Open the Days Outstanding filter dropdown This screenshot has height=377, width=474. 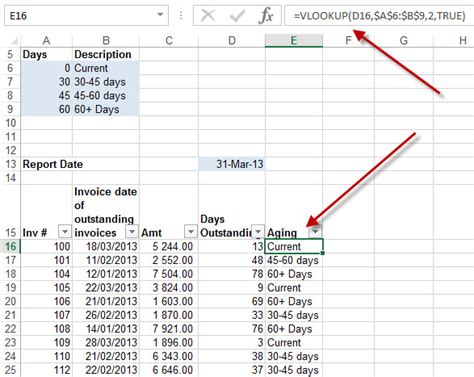coord(258,231)
